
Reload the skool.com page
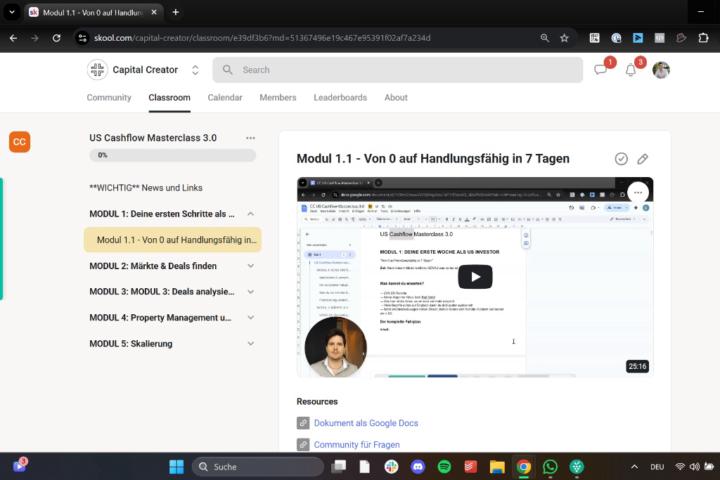coord(56,38)
